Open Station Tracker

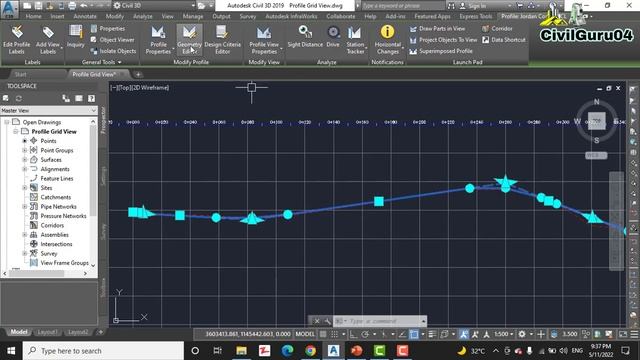(x=355, y=40)
